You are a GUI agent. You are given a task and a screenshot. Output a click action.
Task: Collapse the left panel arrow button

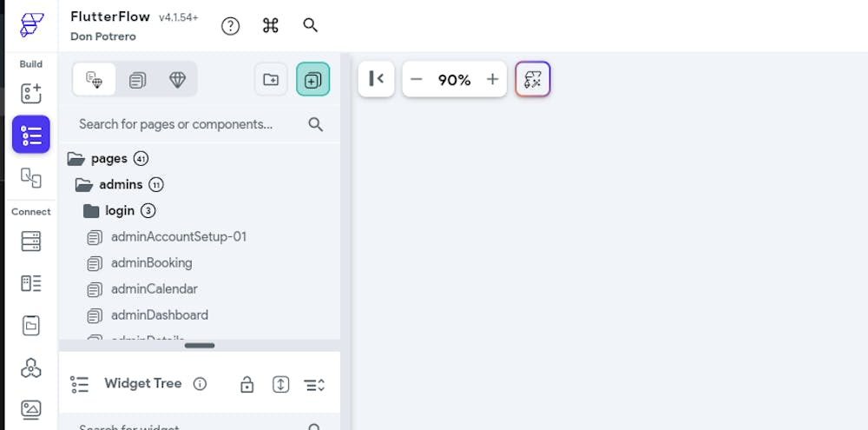[377, 79]
